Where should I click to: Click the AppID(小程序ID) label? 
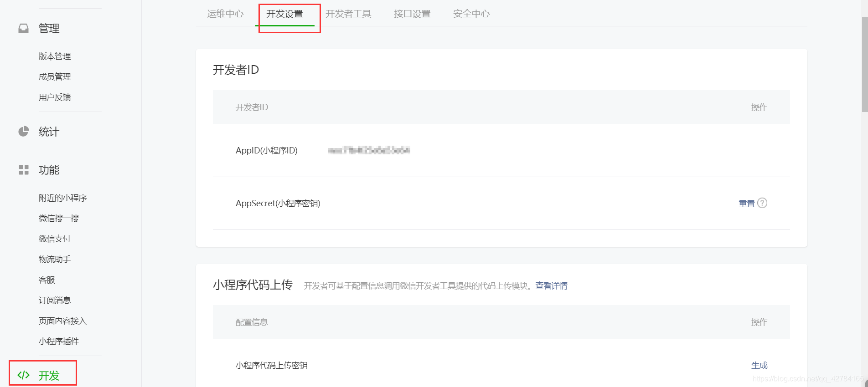click(266, 150)
